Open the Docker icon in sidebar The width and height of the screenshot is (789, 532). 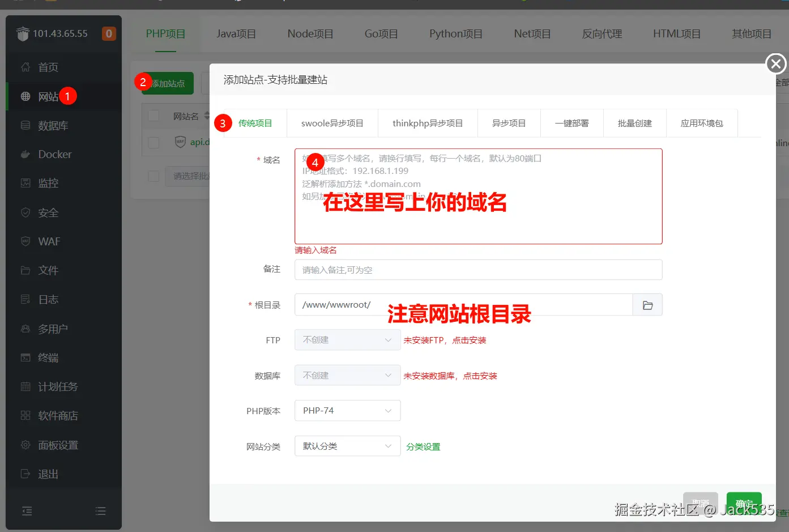pos(25,154)
